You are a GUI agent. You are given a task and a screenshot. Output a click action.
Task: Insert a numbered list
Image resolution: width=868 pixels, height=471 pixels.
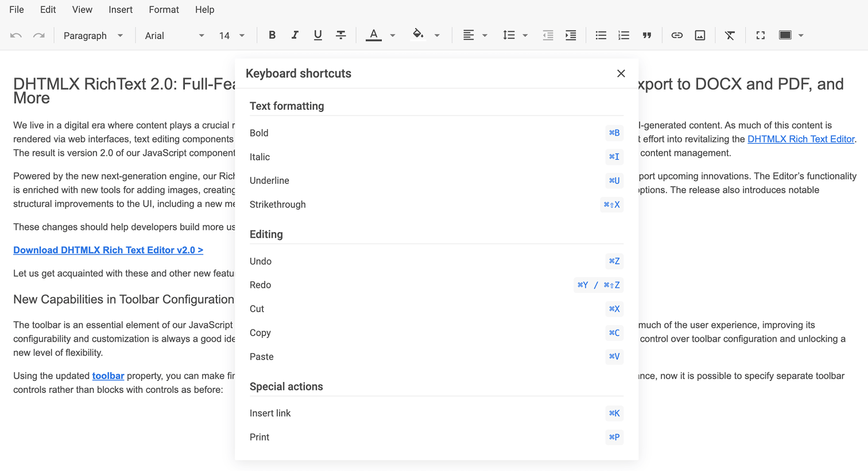click(x=624, y=35)
